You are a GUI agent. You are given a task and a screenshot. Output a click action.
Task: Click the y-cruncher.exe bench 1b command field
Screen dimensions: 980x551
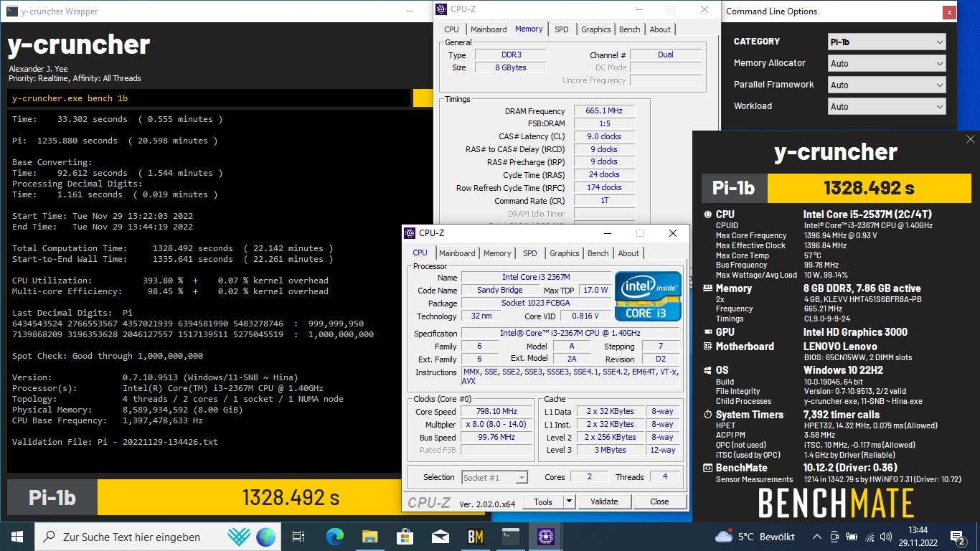pyautogui.click(x=209, y=98)
